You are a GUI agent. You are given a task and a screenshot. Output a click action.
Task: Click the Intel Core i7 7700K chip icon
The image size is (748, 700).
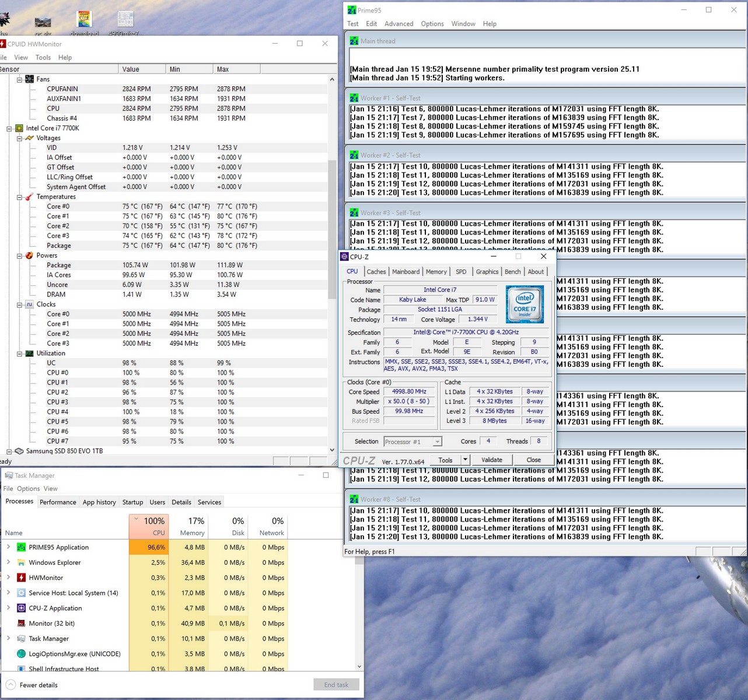pyautogui.click(x=19, y=128)
